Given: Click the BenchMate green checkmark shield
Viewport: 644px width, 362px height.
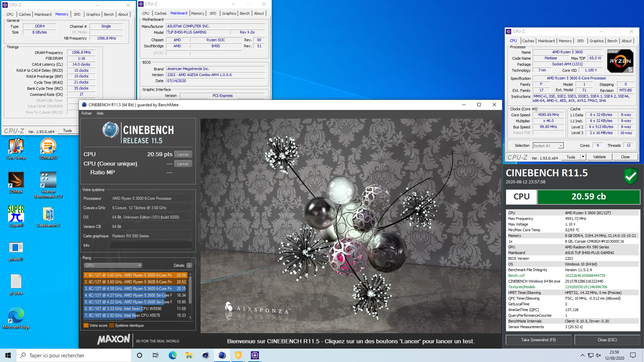Looking at the screenshot, I should [x=631, y=176].
